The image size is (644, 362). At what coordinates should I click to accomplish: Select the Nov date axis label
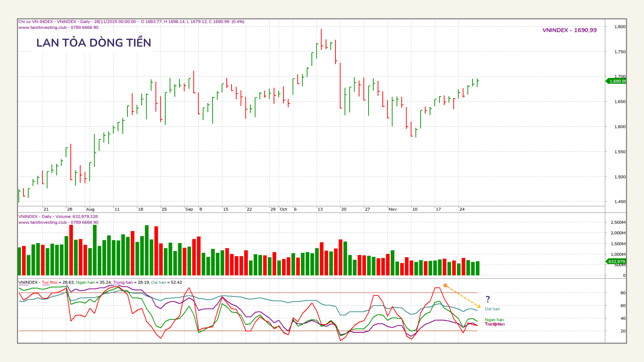(392, 209)
